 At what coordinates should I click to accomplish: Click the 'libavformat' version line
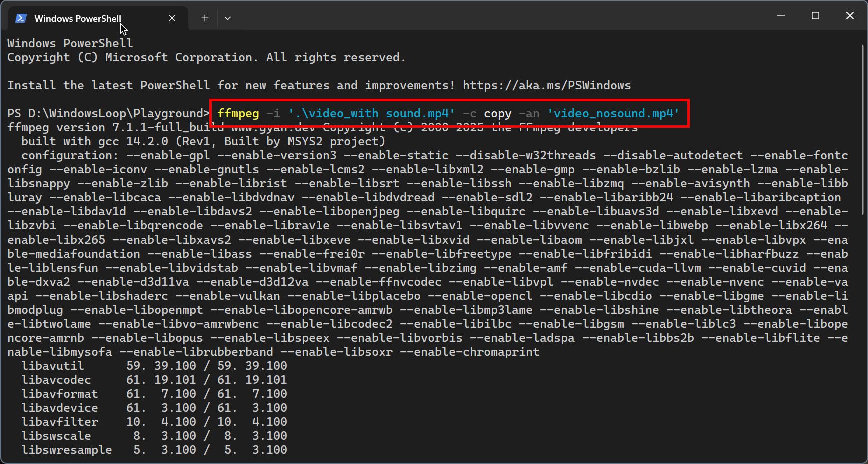154,394
